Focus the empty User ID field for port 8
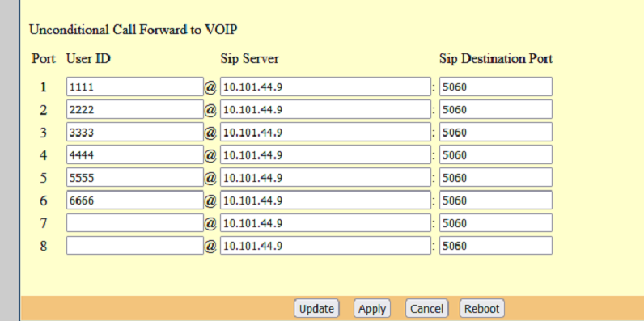The image size is (644, 321). tap(135, 246)
